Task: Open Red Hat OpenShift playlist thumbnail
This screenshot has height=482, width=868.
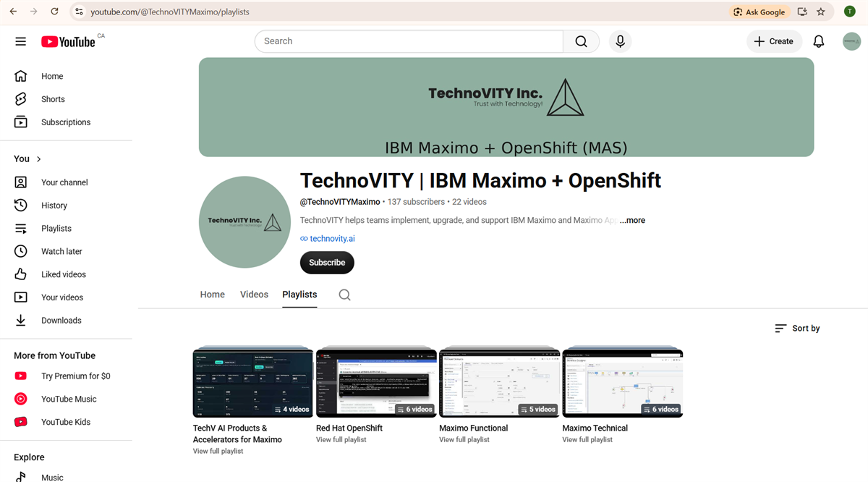Action: click(376, 384)
